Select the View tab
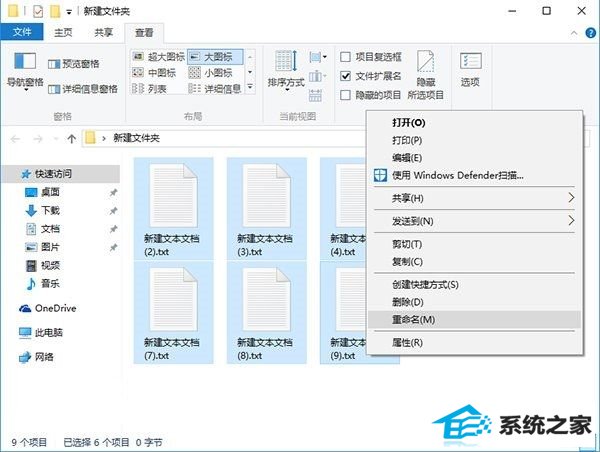The height and width of the screenshot is (452, 600). point(144,33)
